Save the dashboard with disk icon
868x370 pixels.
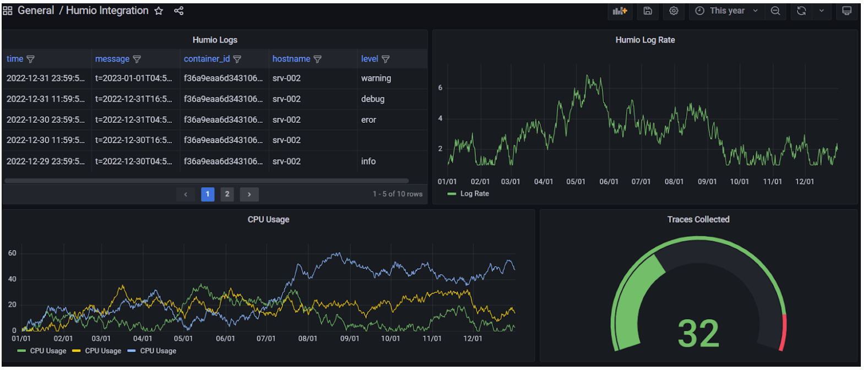[648, 11]
